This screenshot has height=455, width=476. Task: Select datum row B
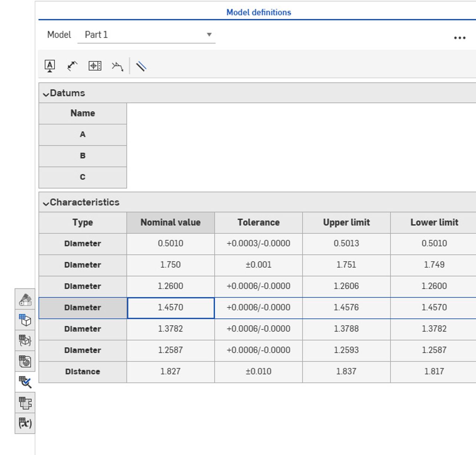(x=83, y=156)
